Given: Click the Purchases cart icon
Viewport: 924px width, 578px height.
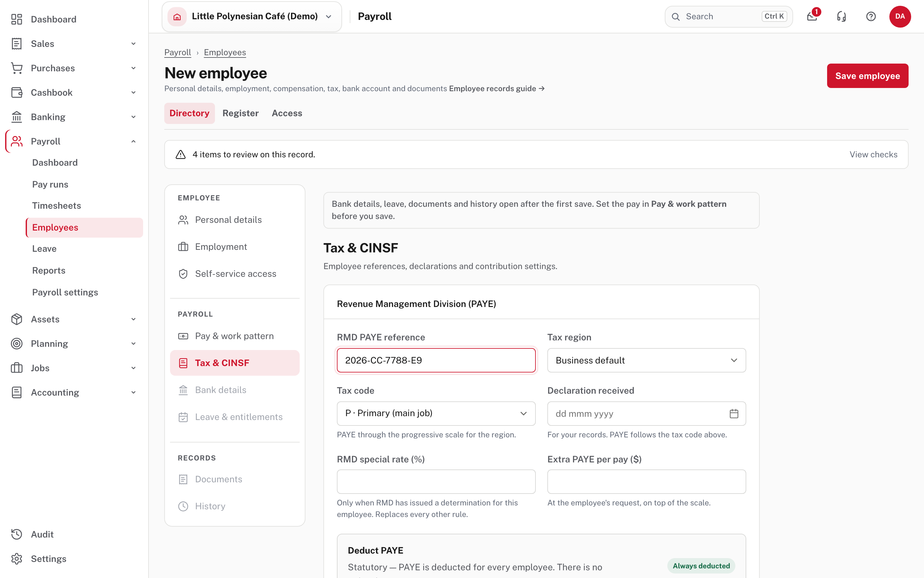Looking at the screenshot, I should click(17, 68).
